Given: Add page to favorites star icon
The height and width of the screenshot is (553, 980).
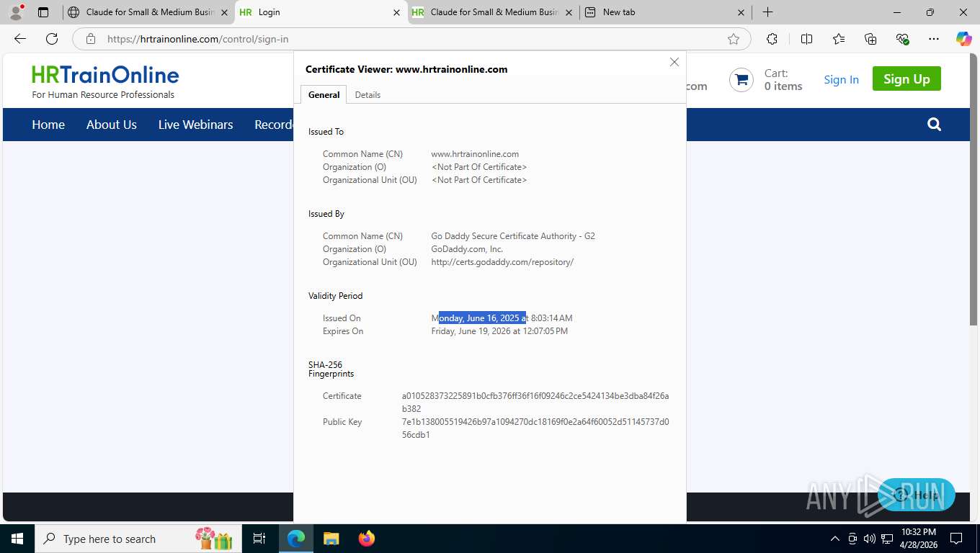Looking at the screenshot, I should pos(734,39).
